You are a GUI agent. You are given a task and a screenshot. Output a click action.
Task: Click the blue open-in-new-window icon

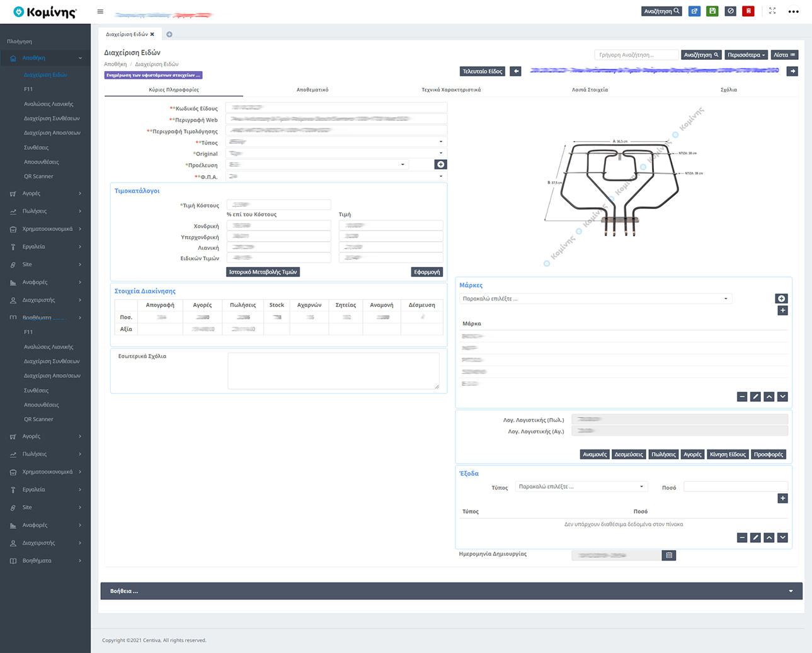[694, 11]
